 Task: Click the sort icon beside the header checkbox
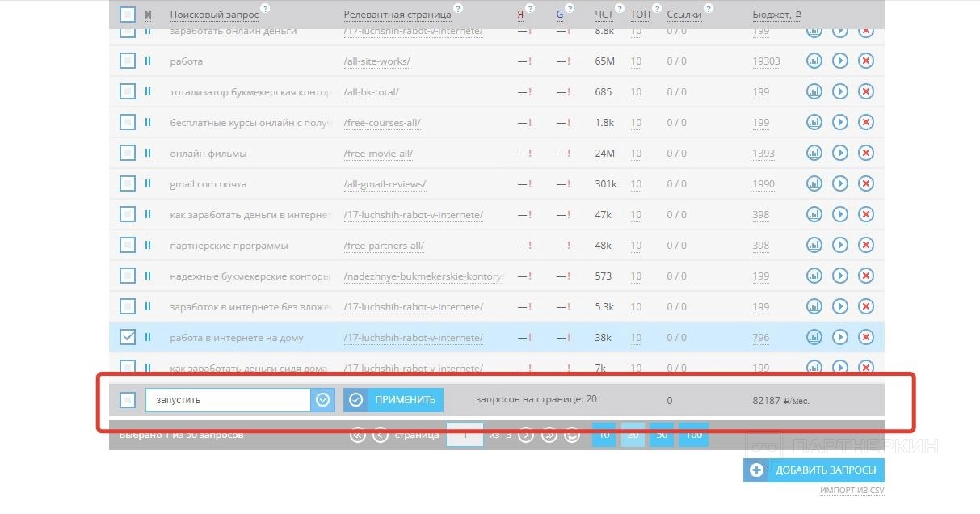tap(148, 15)
